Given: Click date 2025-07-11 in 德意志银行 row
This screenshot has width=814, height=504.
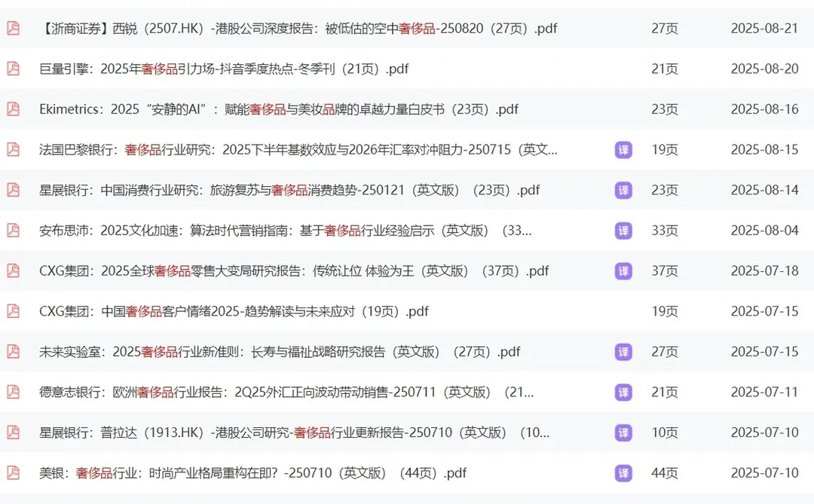Looking at the screenshot, I should (x=764, y=392).
